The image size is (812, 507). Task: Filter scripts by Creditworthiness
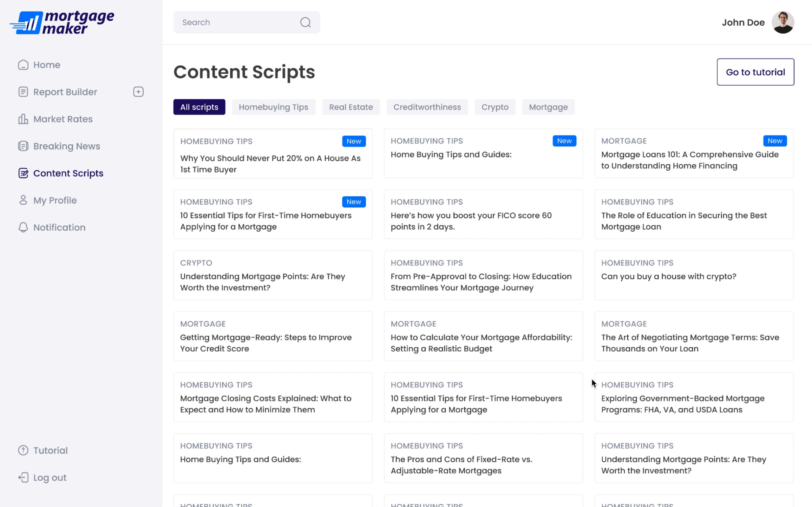(x=427, y=107)
